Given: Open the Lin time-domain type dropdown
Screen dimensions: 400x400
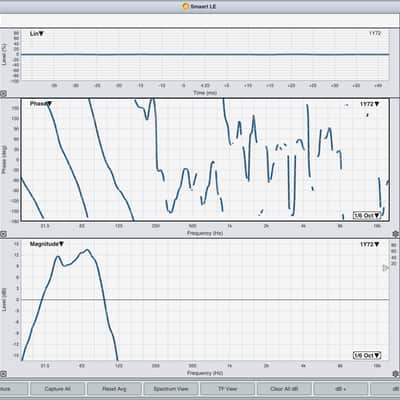Looking at the screenshot, I should (x=37, y=34).
